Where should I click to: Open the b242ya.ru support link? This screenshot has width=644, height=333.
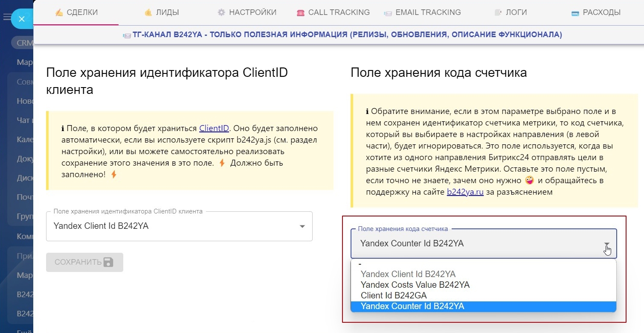click(465, 192)
